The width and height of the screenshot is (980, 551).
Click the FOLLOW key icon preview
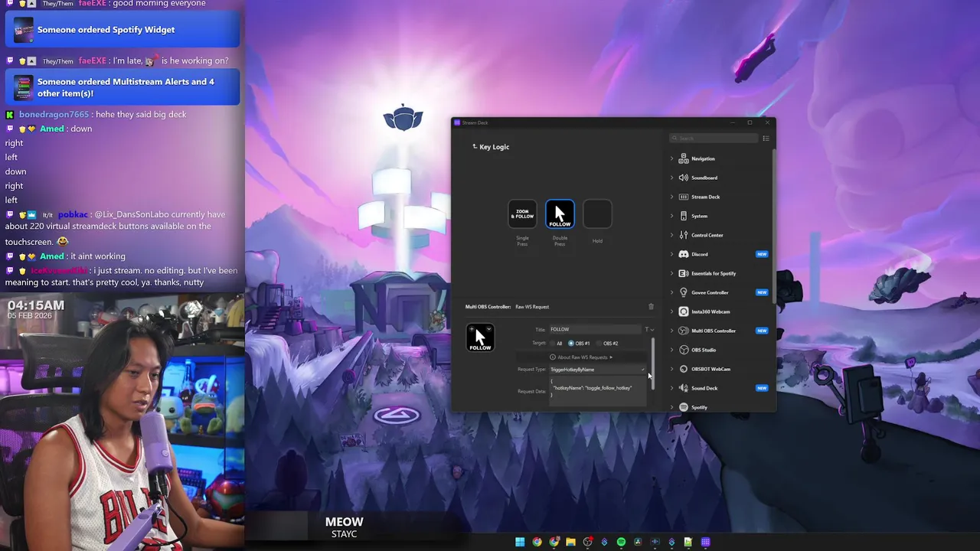(480, 337)
